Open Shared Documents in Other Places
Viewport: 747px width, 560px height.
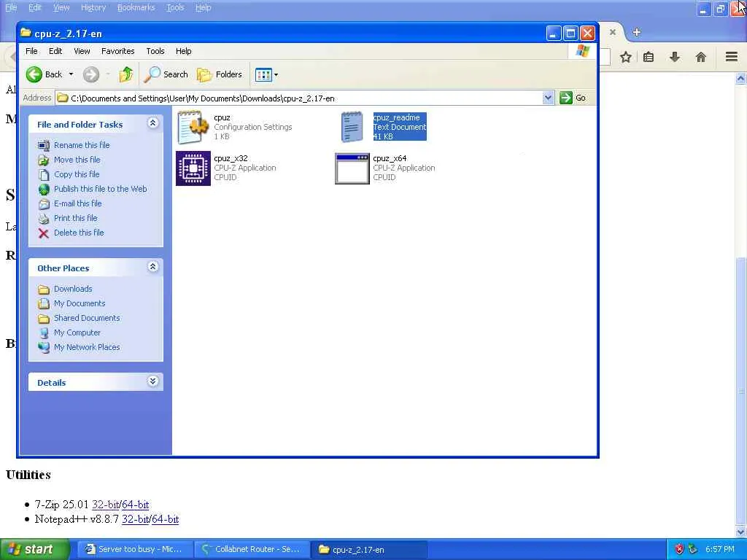pyautogui.click(x=87, y=318)
